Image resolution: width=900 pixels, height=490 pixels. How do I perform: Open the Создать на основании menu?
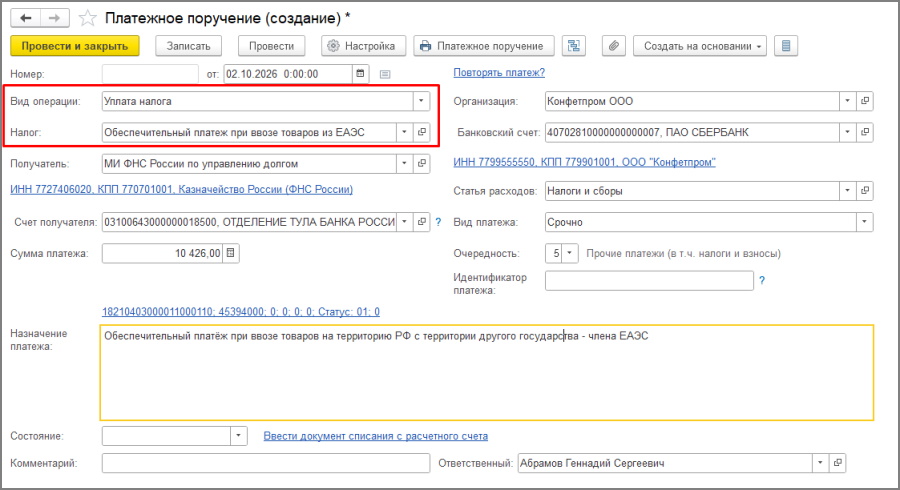tap(700, 46)
